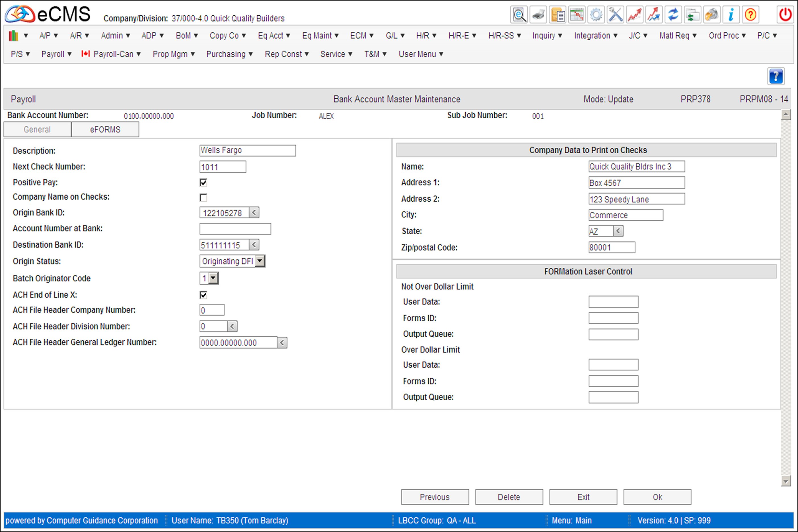The image size is (798, 532).
Task: Open the J/C menu
Action: coord(638,35)
